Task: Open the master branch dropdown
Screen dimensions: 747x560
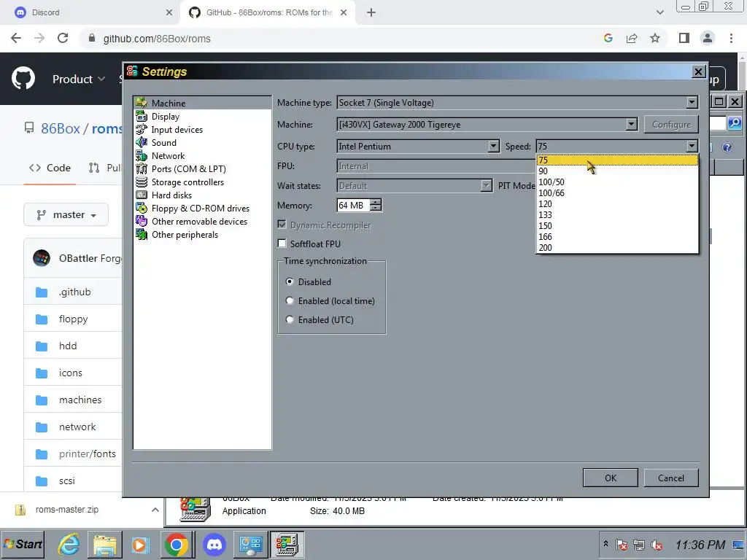Action: [x=66, y=215]
